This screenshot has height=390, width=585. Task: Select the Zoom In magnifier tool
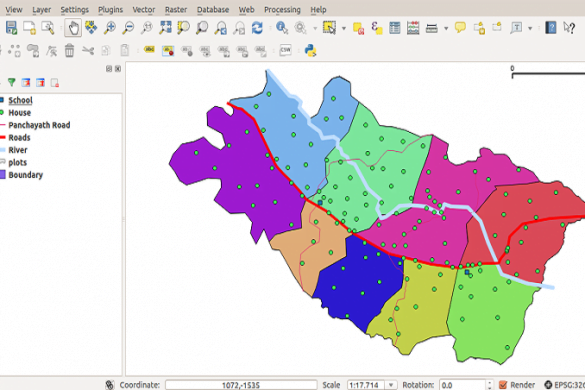[110, 28]
